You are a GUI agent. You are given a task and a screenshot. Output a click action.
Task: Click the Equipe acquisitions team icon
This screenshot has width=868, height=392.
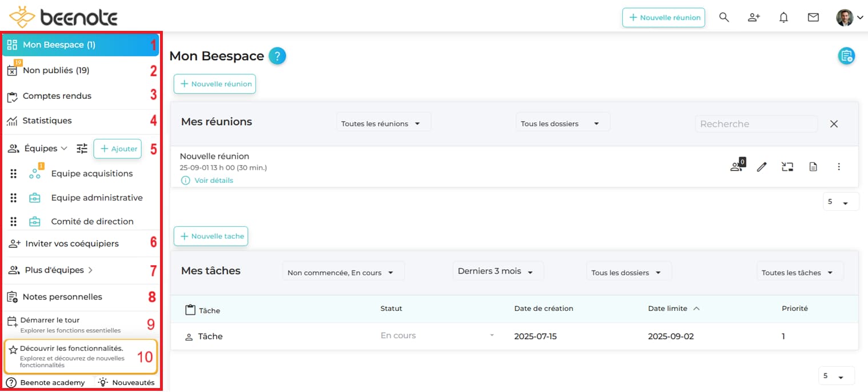tap(35, 173)
